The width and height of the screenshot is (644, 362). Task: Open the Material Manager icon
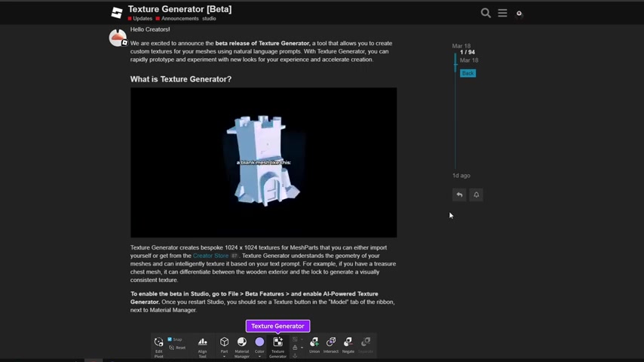click(242, 342)
